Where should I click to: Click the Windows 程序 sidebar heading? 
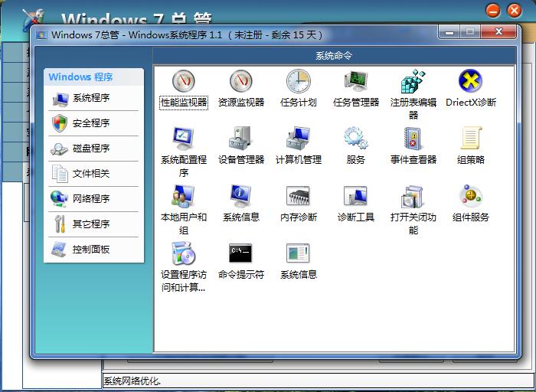pyautogui.click(x=80, y=77)
